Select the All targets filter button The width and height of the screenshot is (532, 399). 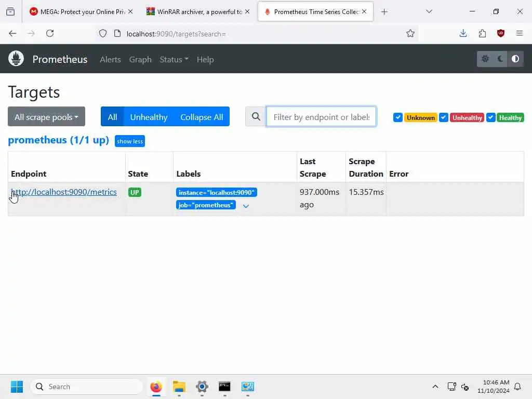(x=112, y=117)
